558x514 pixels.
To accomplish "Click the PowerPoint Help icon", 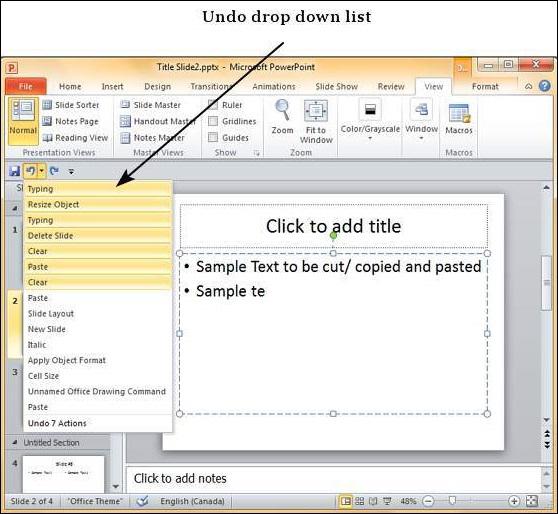I will [545, 86].
